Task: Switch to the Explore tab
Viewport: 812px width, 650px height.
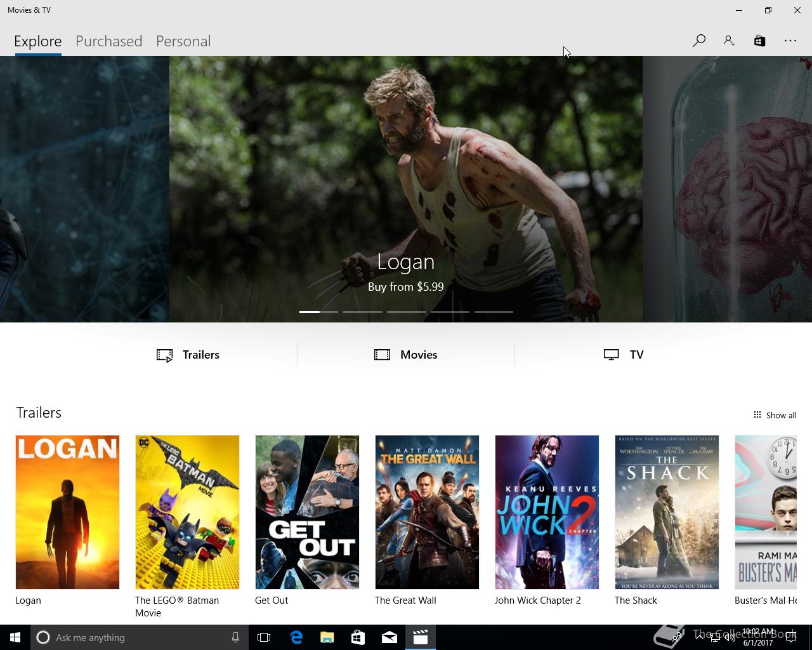Action: [x=38, y=41]
